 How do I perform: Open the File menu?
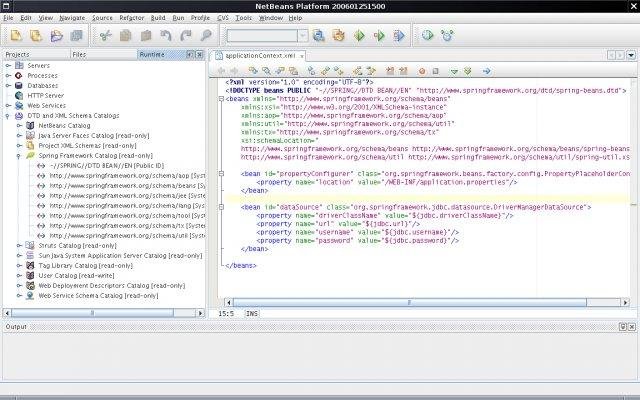8,18
